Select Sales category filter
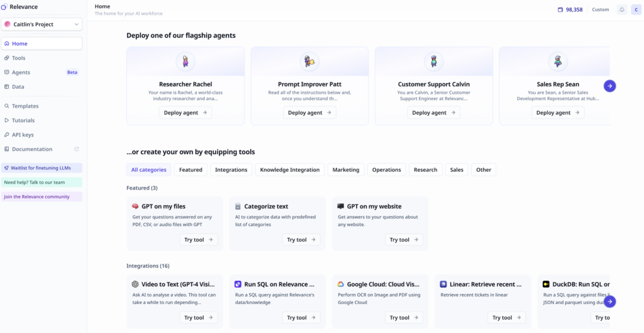644x333 pixels. 457,170
